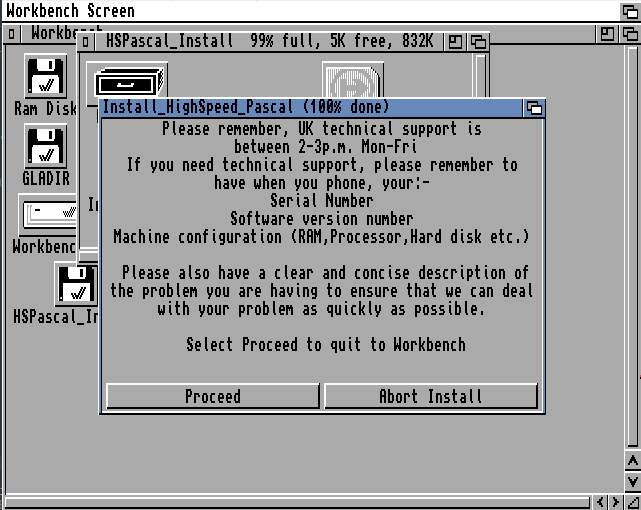Click the Proceed button

tap(213, 396)
